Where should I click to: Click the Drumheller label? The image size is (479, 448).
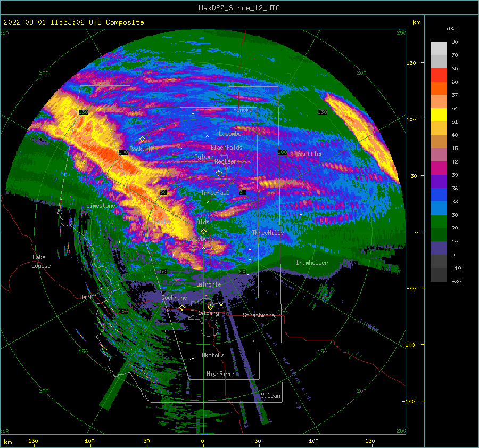pyautogui.click(x=312, y=263)
